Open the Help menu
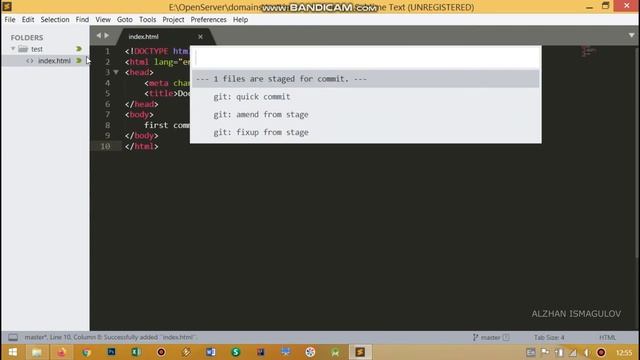640x360 pixels. 240,20
